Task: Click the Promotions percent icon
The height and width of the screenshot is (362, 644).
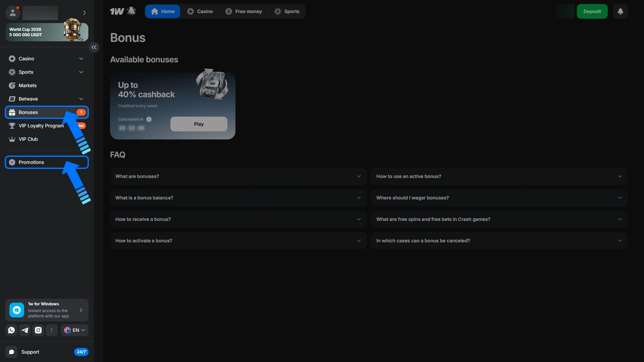Action: pyautogui.click(x=12, y=162)
